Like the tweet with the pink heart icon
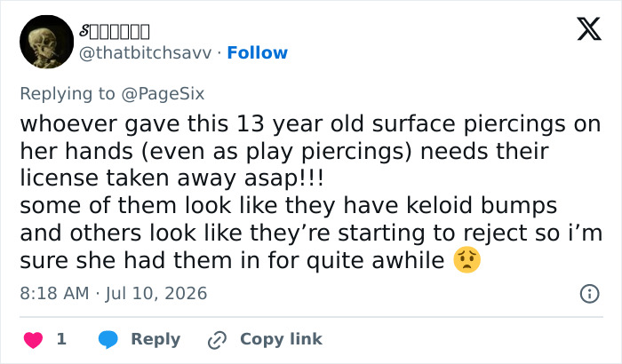Viewport: 622px width, 364px height. (34, 340)
